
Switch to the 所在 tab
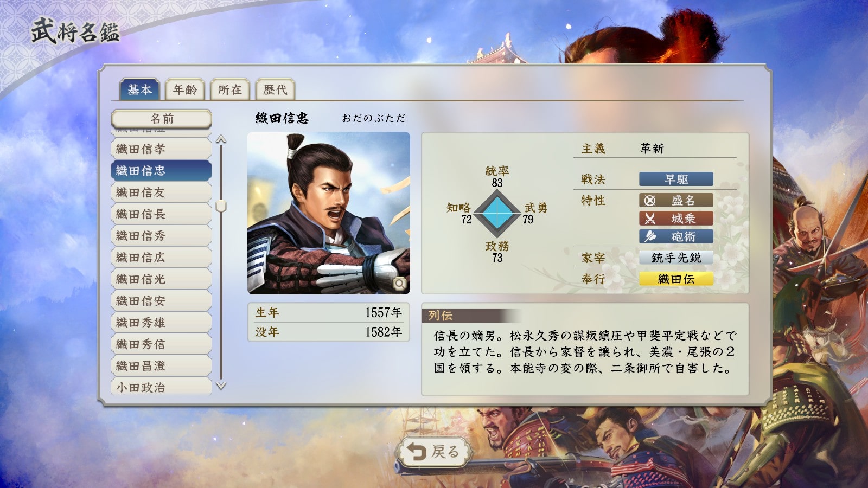[x=230, y=89]
